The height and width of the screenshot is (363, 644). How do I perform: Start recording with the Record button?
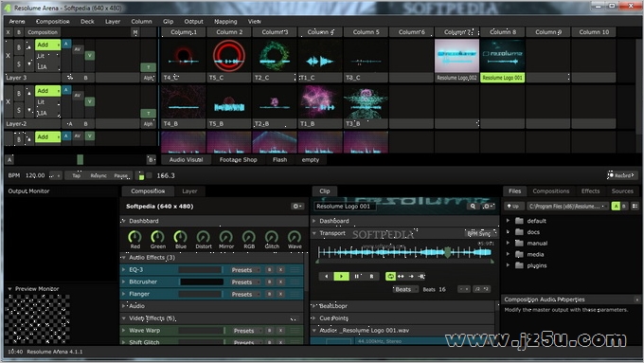(x=621, y=175)
